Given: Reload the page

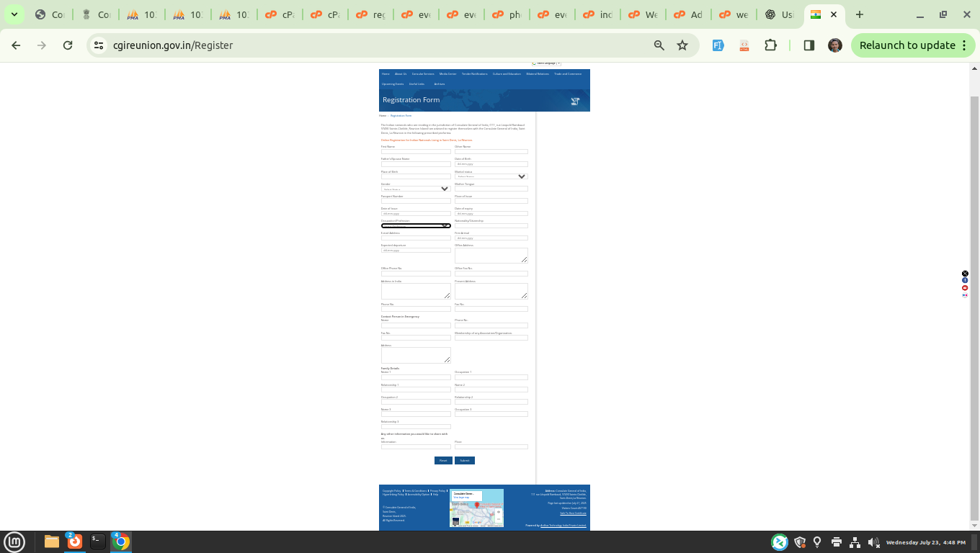Looking at the screenshot, I should pyautogui.click(x=68, y=45).
